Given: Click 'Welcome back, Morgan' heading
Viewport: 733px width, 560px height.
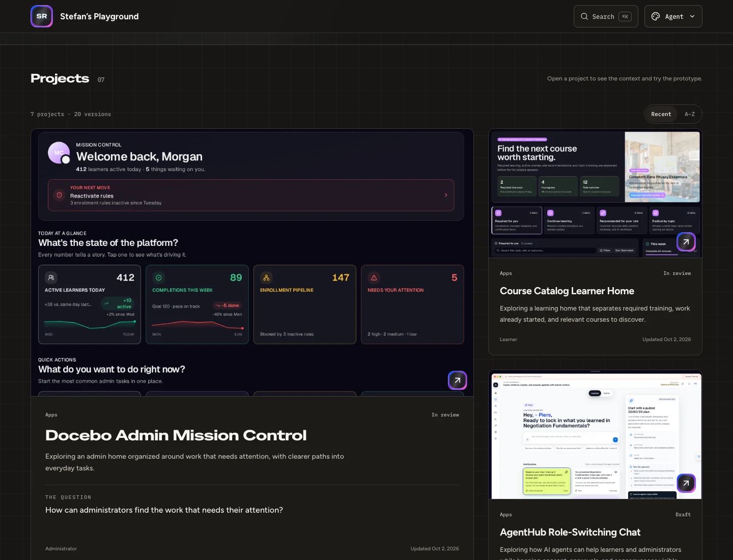Looking at the screenshot, I should click(139, 156).
